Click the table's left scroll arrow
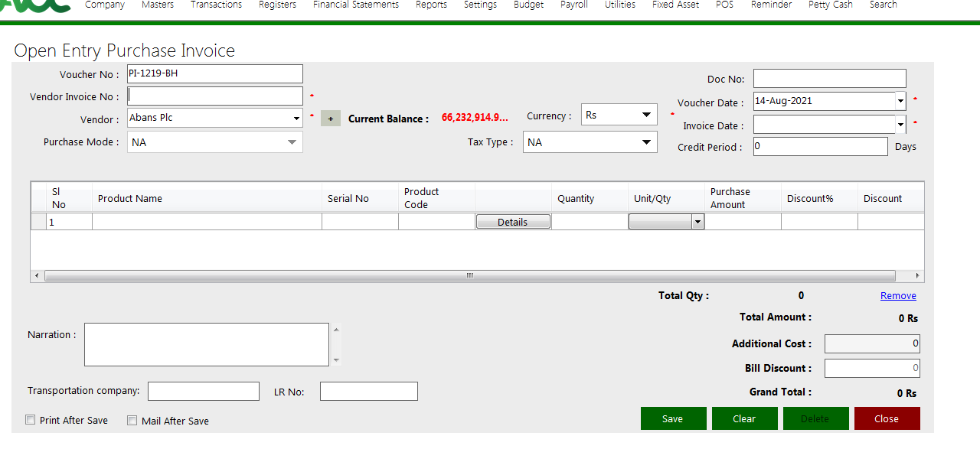Image resolution: width=980 pixels, height=462 pixels. (36, 276)
